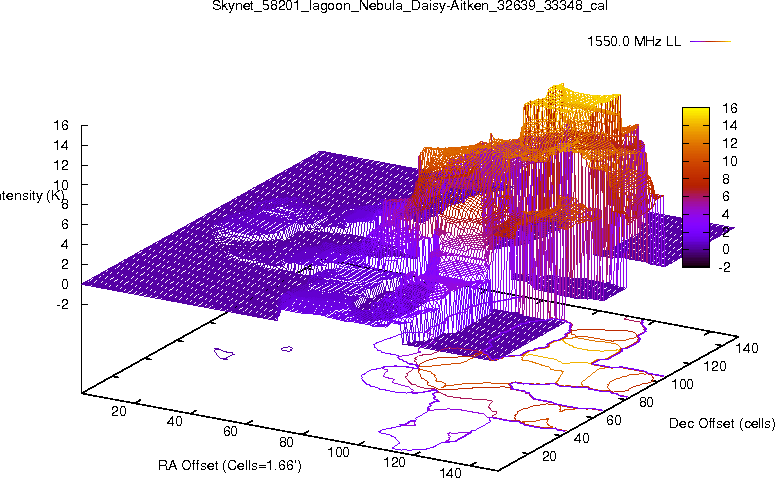This screenshot has height=478, width=775.
Task: Click the 'Dec Offset (cells)' axis label
Action: coord(722,424)
